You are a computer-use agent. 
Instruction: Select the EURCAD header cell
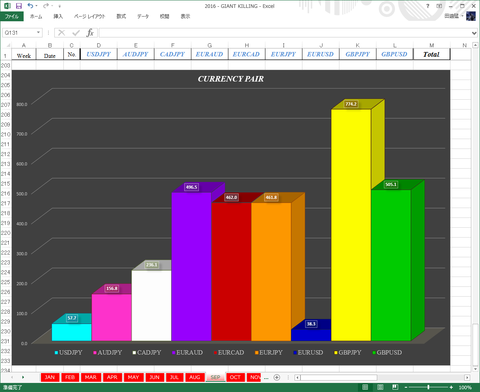(247, 54)
